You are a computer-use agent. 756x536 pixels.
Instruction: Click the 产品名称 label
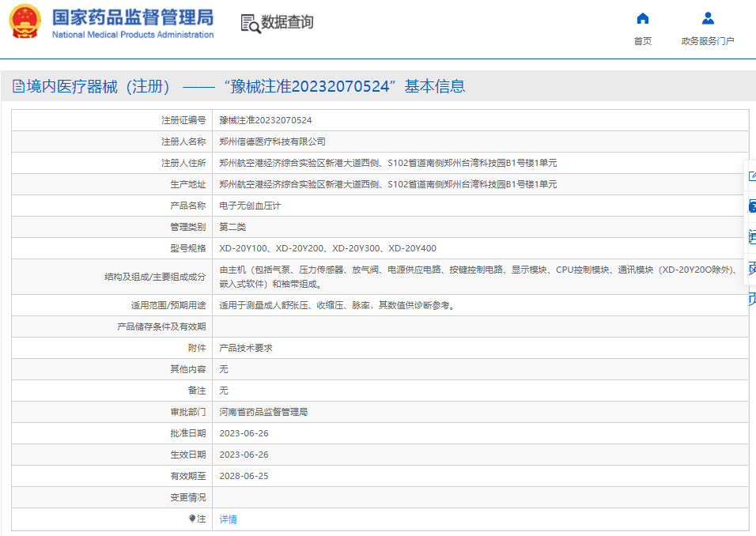point(188,206)
